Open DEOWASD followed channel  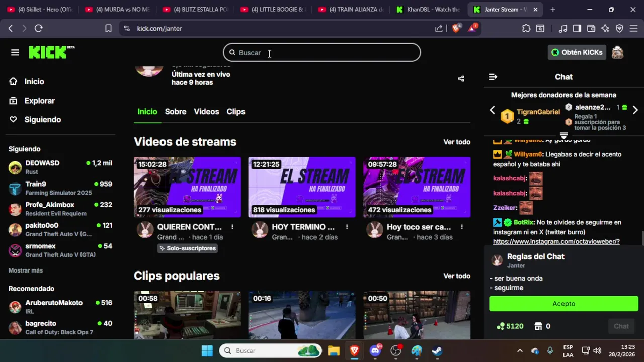tap(60, 167)
